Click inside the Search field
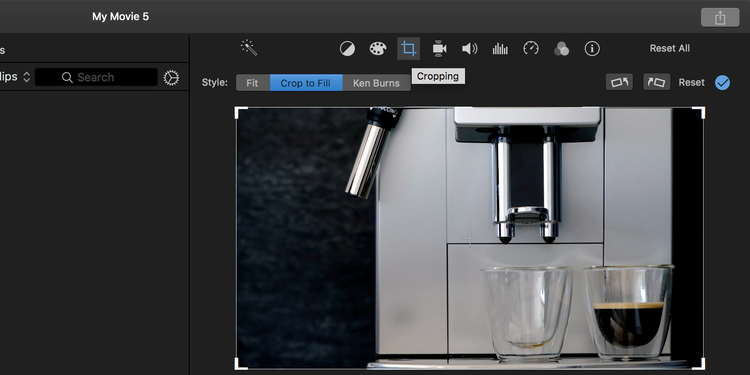 tap(96, 77)
